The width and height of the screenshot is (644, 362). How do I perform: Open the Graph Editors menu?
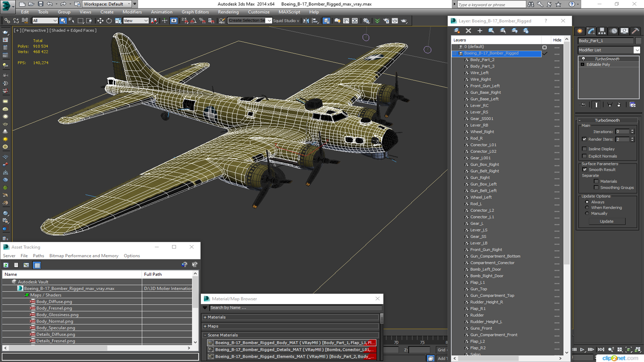pyautogui.click(x=195, y=12)
